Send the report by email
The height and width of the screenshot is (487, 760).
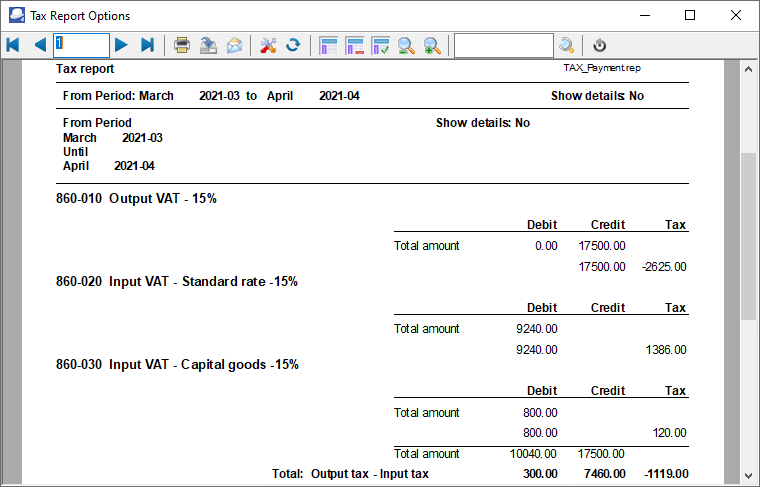coord(234,45)
